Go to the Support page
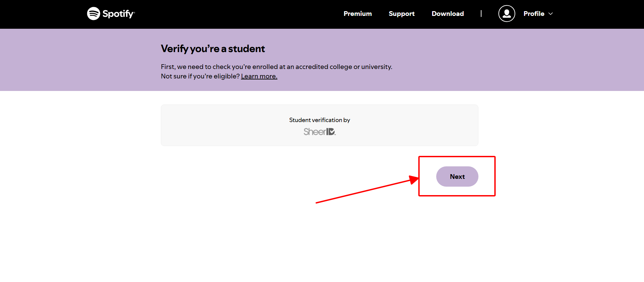 (401, 14)
